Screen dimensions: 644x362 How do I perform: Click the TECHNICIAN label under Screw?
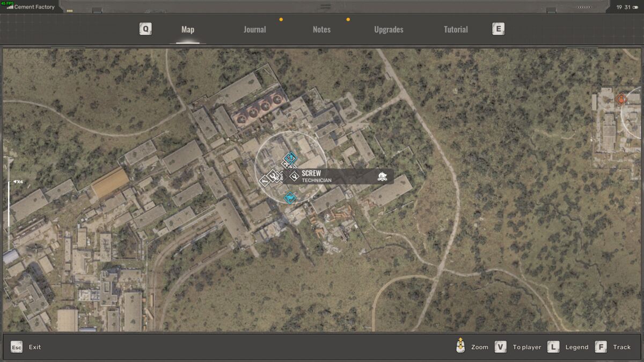pos(317,180)
